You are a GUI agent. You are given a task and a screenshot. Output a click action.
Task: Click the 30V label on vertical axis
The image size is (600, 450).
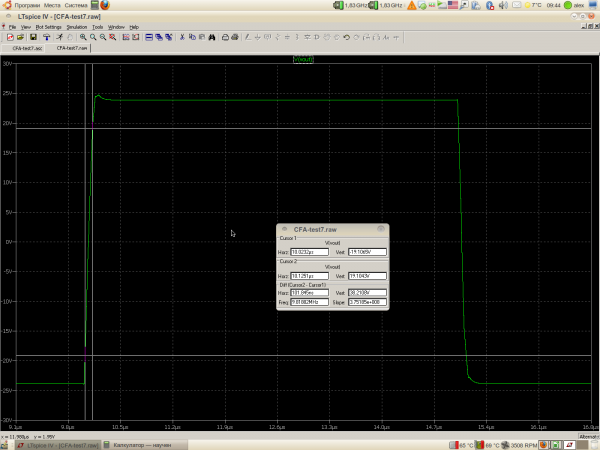(7, 64)
